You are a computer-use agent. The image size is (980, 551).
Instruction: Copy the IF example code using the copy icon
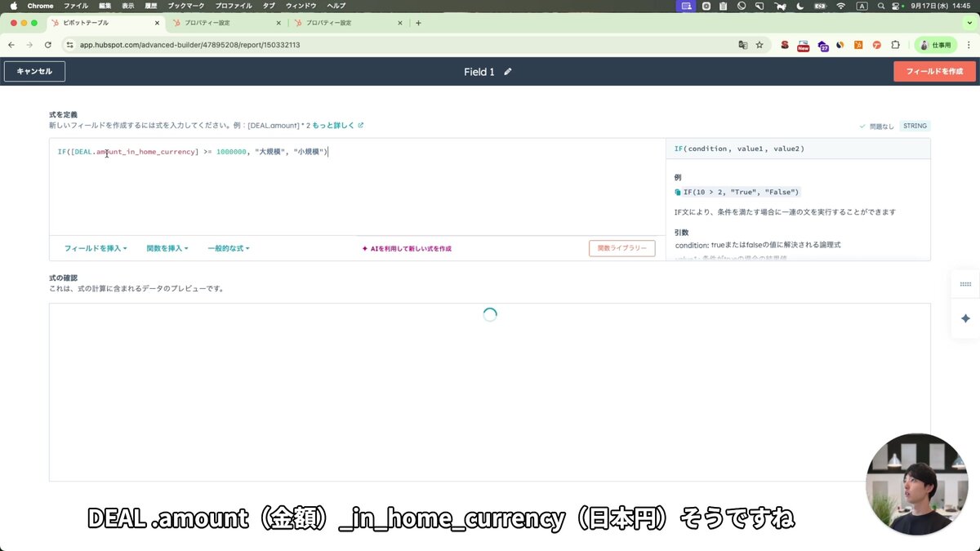coord(679,191)
